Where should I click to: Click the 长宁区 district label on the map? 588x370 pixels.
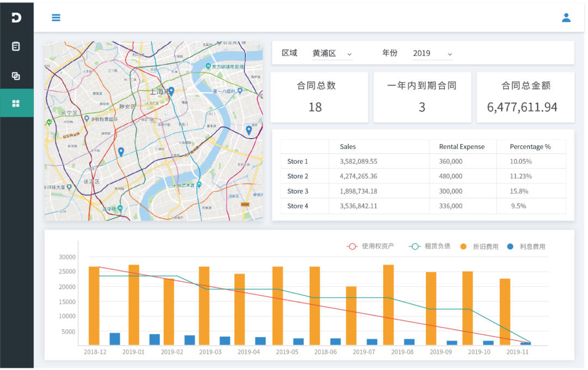click(69, 113)
